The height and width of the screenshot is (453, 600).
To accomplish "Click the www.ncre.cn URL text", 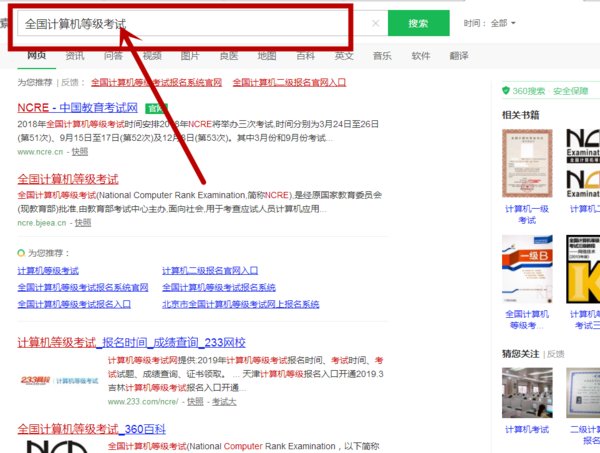I will pyautogui.click(x=40, y=152).
